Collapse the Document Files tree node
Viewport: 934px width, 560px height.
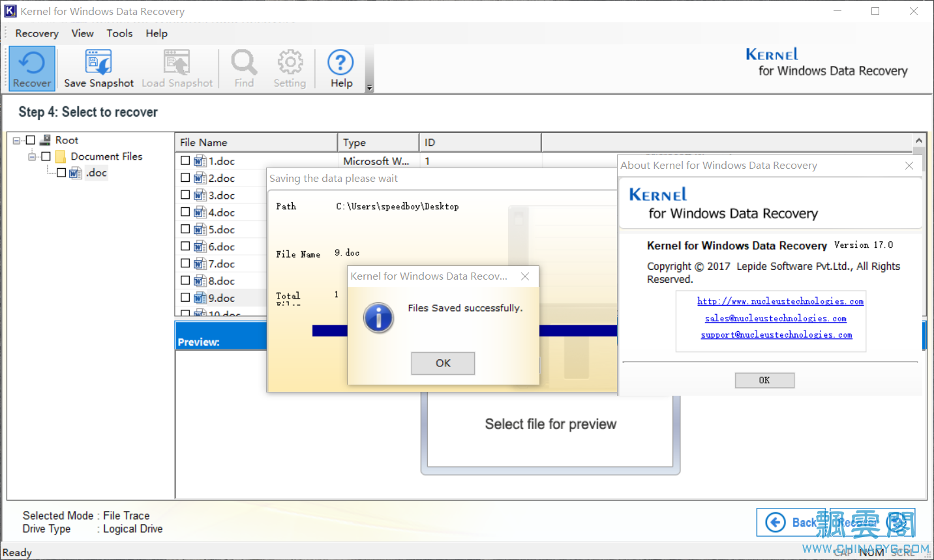(33, 156)
